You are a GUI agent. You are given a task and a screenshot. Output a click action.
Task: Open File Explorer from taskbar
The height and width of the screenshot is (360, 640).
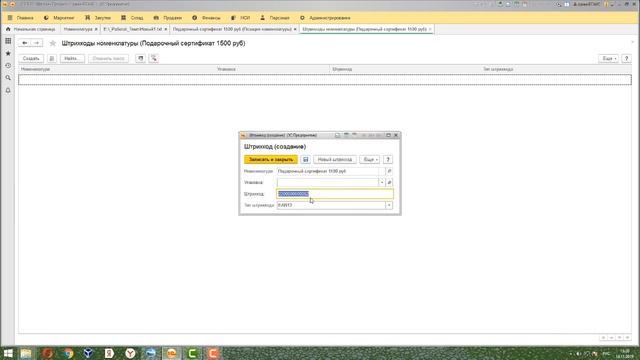26,353
